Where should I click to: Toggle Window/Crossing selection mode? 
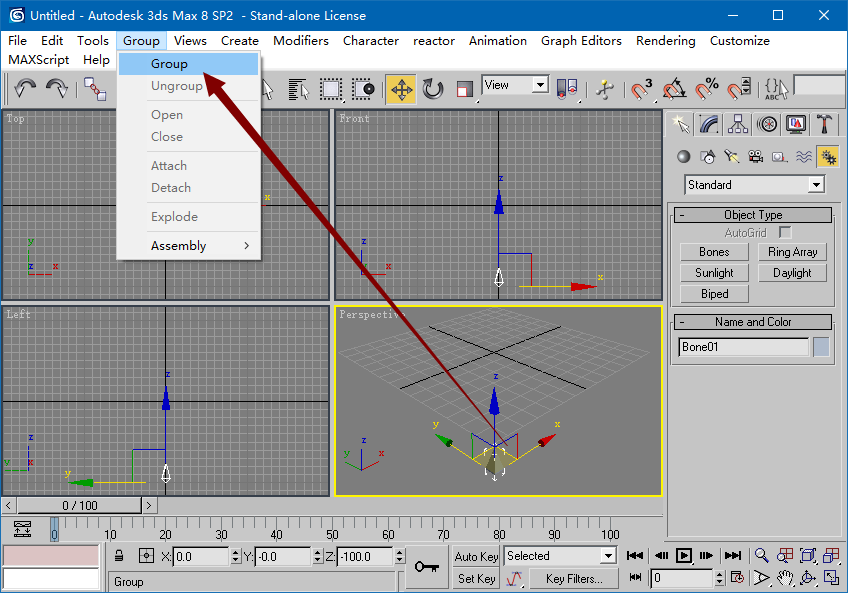coord(363,89)
